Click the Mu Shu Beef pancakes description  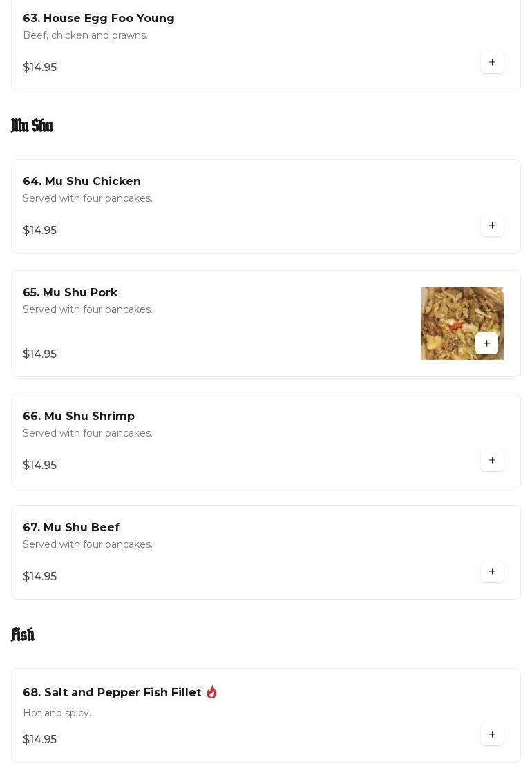88,544
